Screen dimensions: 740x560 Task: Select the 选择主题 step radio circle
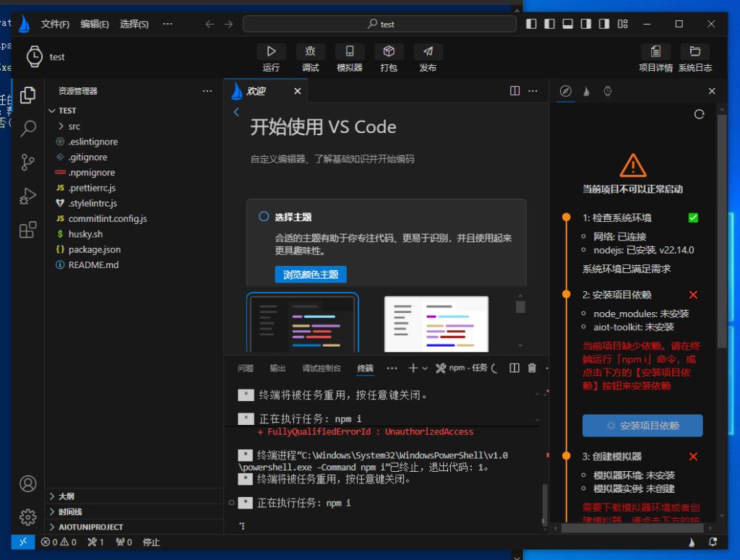(263, 217)
